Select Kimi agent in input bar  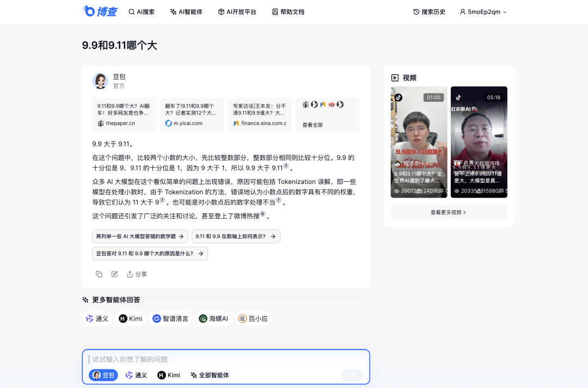click(169, 375)
